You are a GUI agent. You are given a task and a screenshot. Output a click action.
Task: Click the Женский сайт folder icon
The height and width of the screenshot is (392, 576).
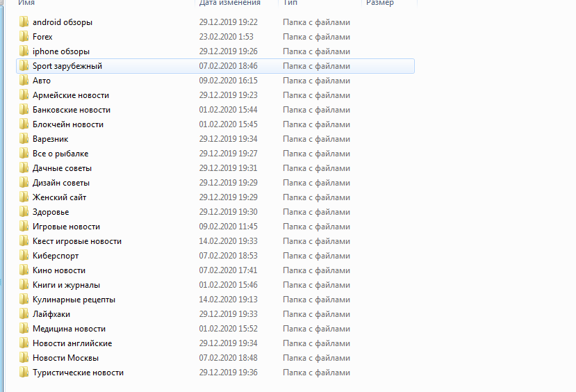[24, 197]
